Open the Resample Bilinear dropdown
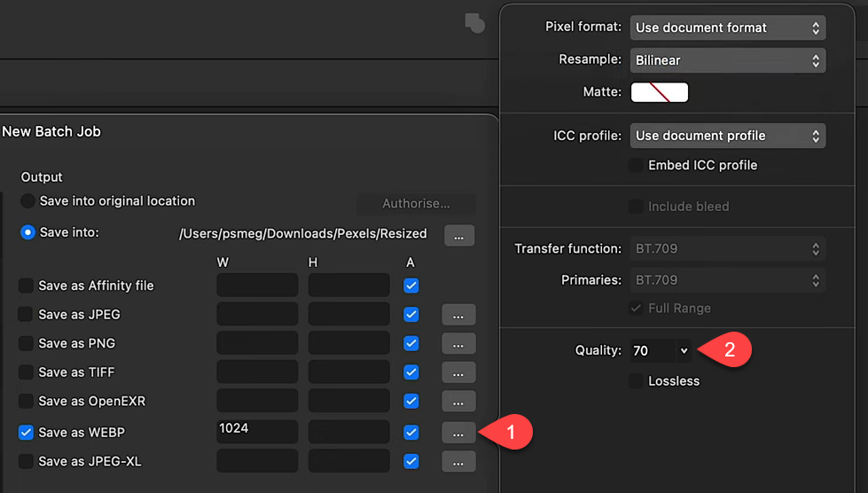 [727, 60]
